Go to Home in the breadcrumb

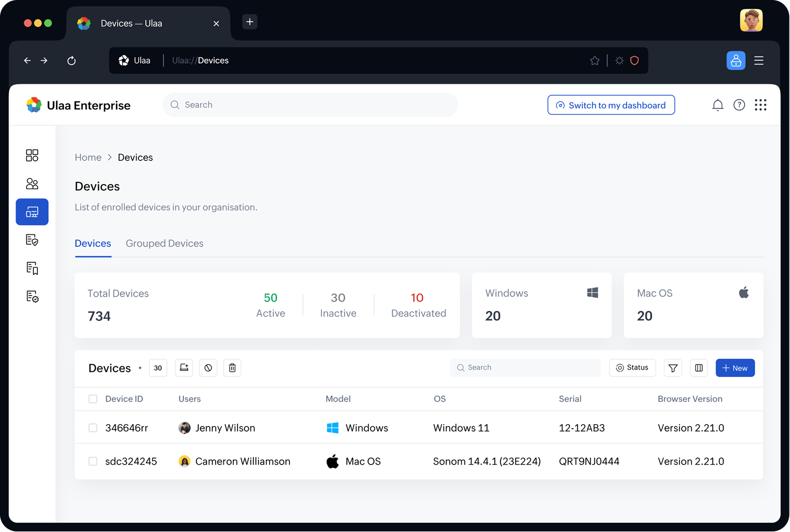click(88, 157)
